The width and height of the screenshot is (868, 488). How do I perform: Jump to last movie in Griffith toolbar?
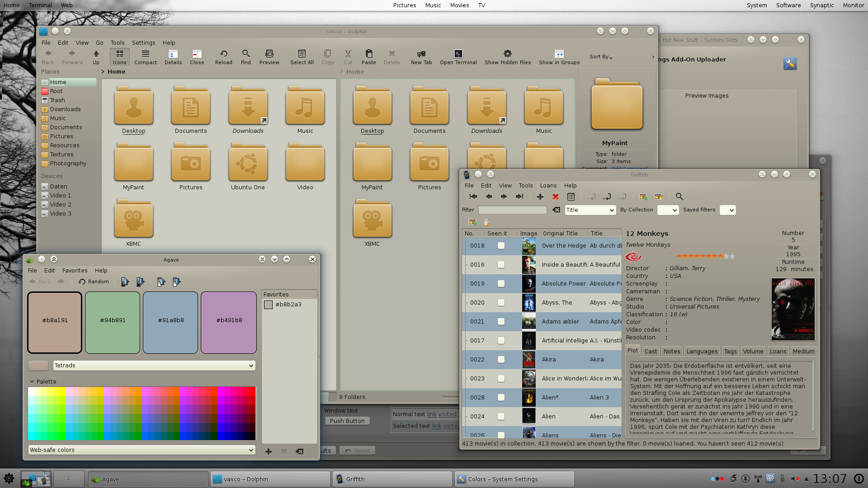tap(519, 197)
